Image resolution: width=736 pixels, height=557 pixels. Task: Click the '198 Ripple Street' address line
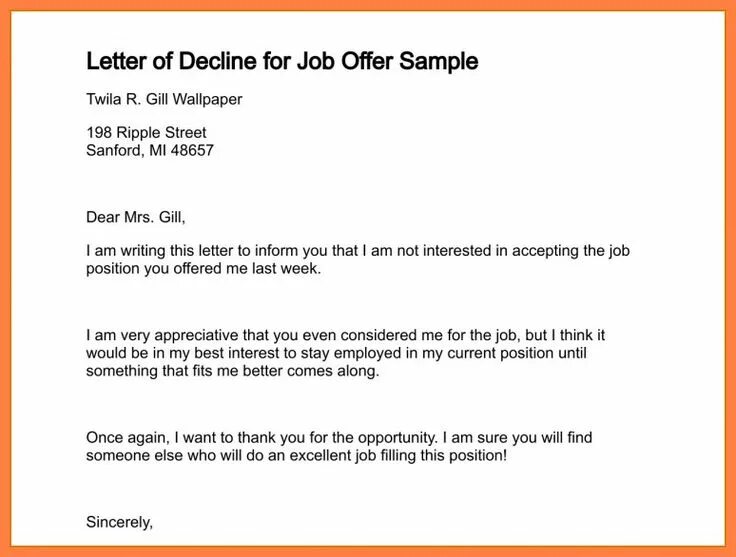(146, 132)
